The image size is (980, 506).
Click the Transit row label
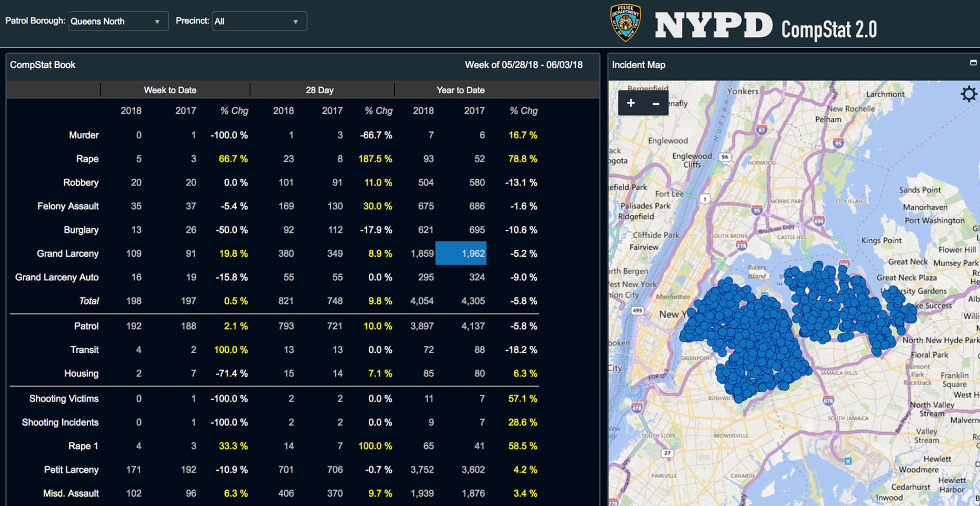point(85,350)
